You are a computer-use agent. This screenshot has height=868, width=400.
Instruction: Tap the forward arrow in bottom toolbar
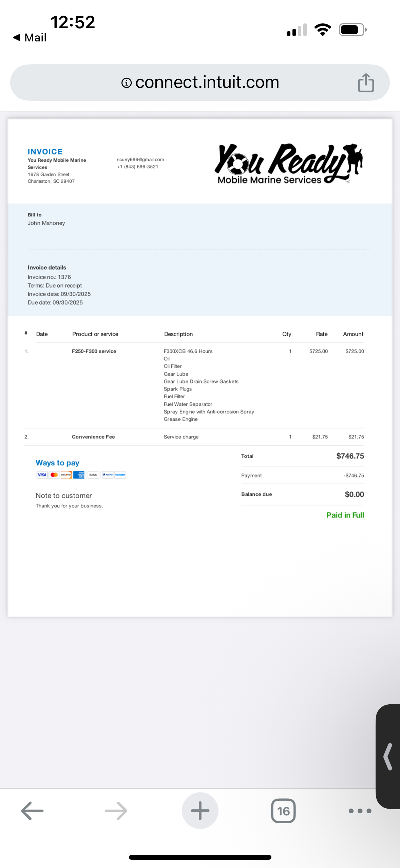pyautogui.click(x=116, y=811)
